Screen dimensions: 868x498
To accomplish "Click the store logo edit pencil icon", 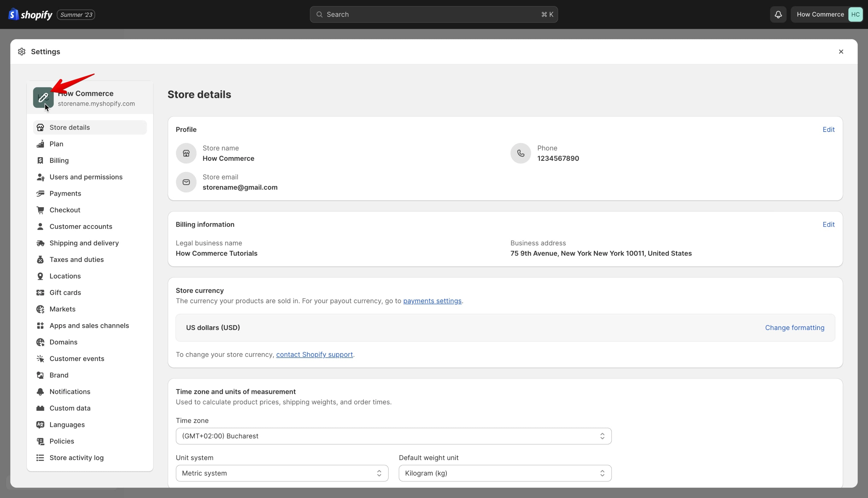I will coord(43,98).
